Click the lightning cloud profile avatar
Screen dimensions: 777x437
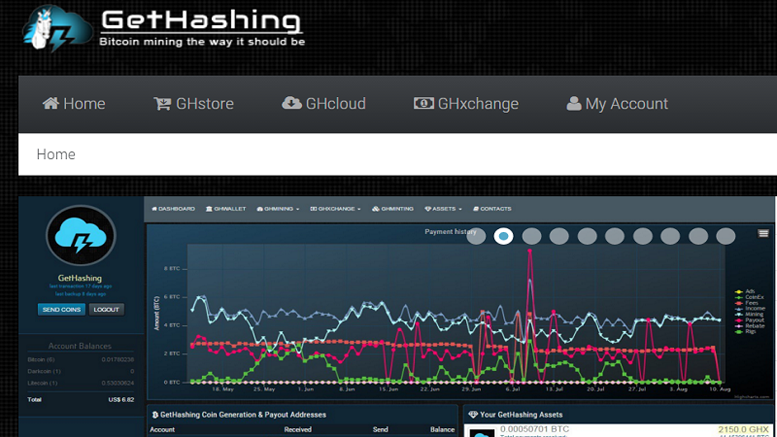tap(81, 236)
